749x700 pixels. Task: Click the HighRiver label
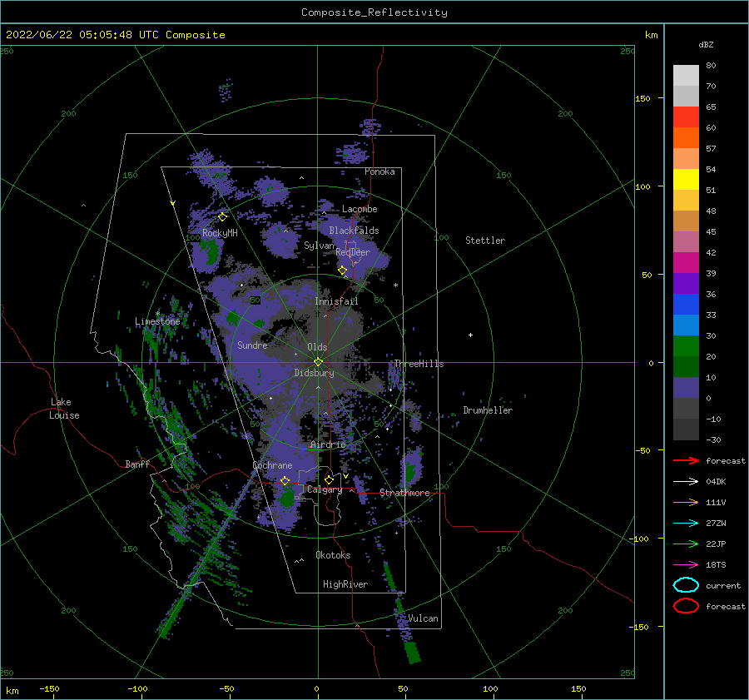[x=345, y=584]
